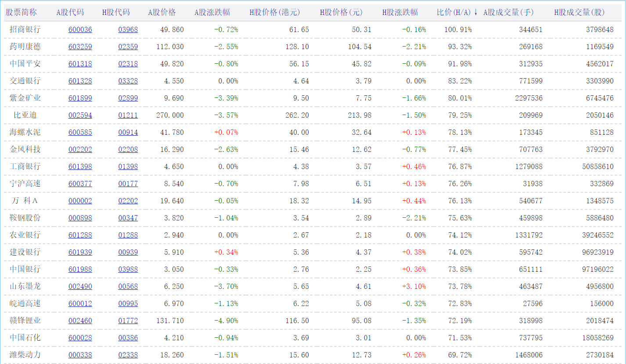Open 海螺水泥 A-share code 600585
Image resolution: width=626 pixels, height=364 pixels.
80,132
